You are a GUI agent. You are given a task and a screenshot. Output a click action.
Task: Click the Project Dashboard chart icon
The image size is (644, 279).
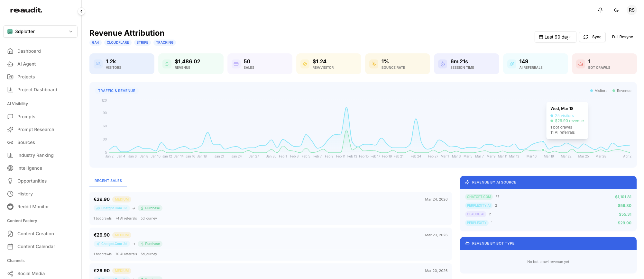(x=10, y=90)
